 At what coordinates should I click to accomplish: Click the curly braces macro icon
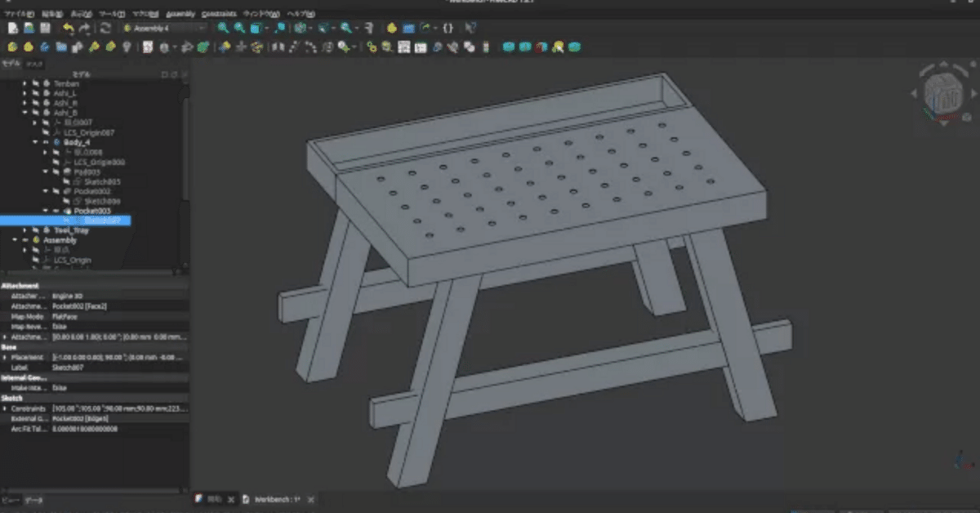[448, 28]
